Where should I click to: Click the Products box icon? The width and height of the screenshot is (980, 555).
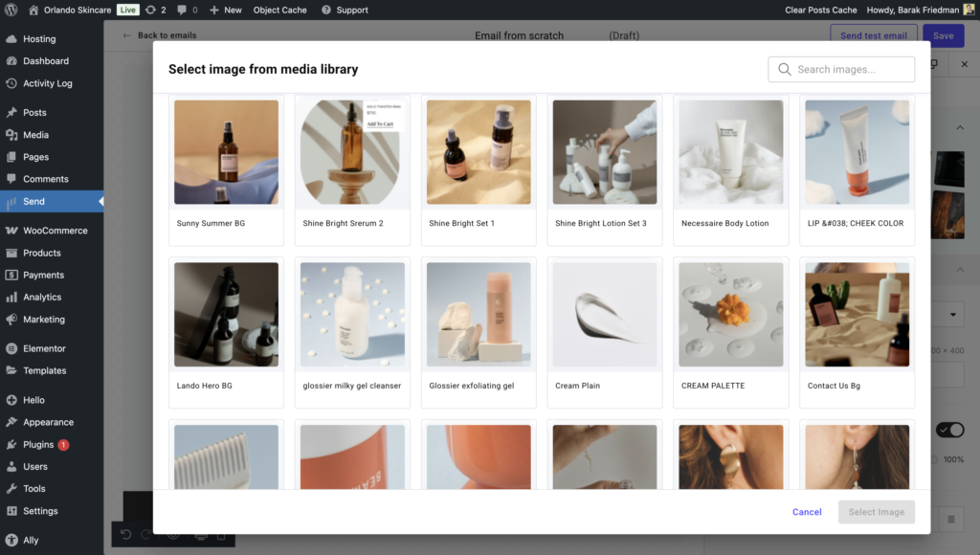point(11,254)
